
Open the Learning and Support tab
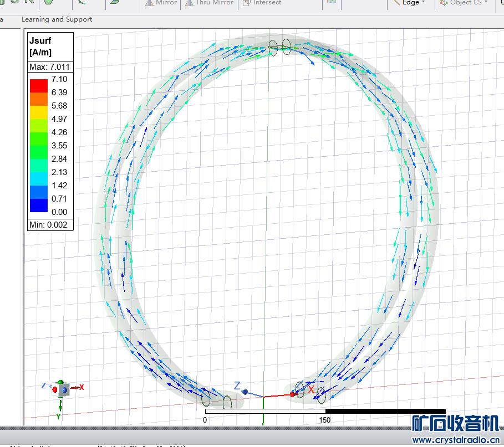click(x=57, y=19)
